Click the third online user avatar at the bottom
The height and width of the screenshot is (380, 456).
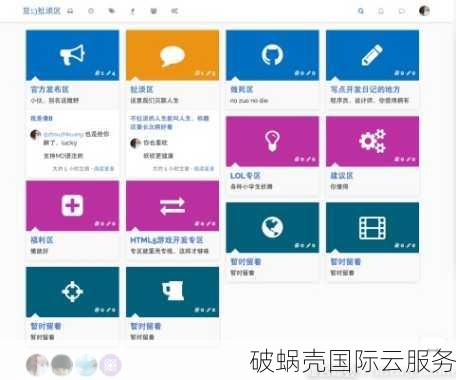click(x=86, y=365)
